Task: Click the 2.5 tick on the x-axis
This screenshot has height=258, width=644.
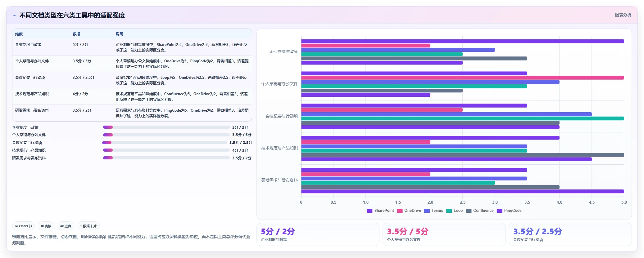Action: 463,202
